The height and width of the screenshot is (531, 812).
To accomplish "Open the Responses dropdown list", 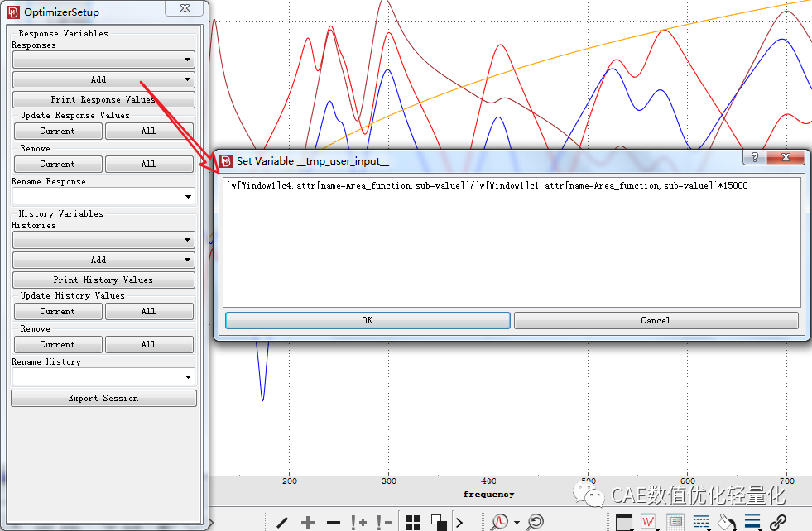I will (103, 60).
